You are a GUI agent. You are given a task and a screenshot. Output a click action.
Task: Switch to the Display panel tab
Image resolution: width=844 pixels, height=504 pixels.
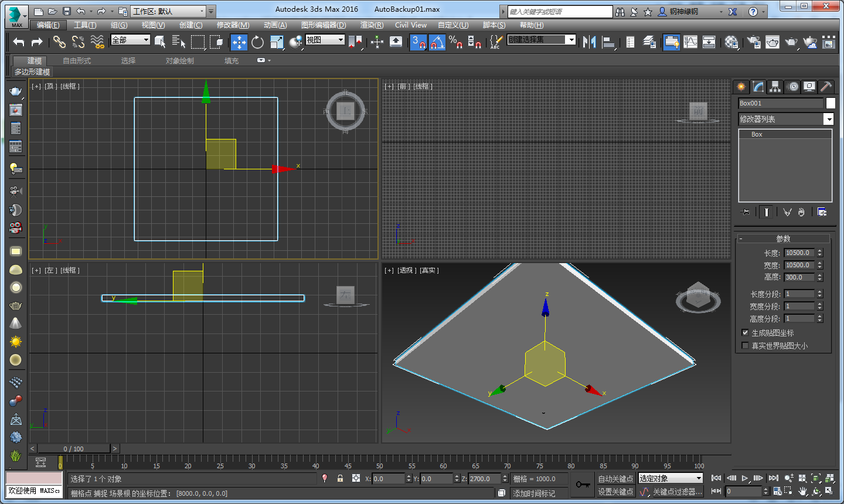pos(809,87)
